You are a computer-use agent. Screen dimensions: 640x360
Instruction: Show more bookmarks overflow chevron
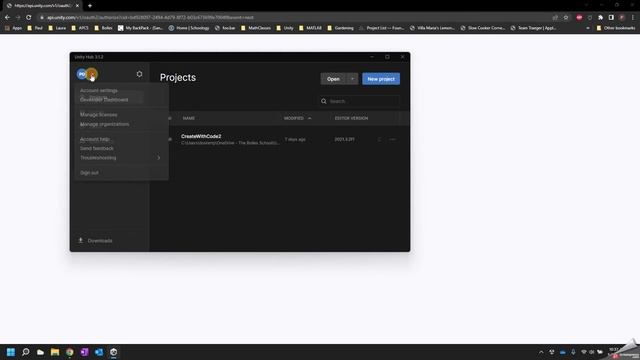tap(588, 28)
